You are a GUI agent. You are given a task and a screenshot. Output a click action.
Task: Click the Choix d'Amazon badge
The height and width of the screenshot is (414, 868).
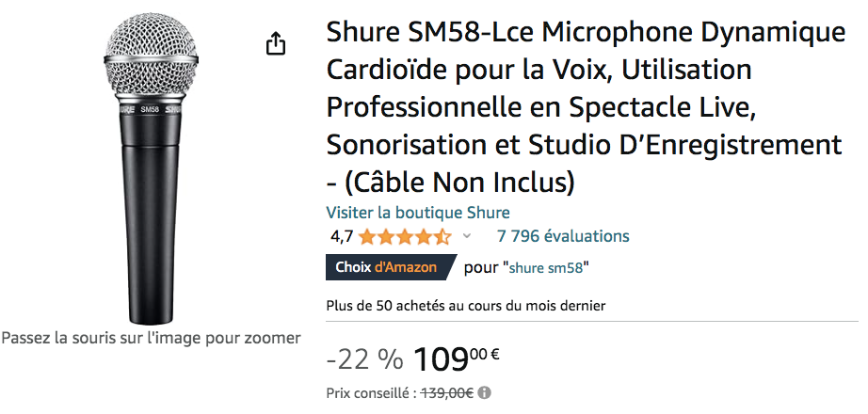(391, 267)
